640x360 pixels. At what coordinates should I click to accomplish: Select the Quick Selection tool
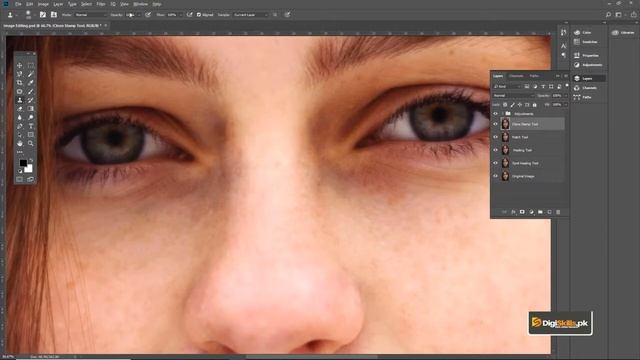tap(31, 74)
